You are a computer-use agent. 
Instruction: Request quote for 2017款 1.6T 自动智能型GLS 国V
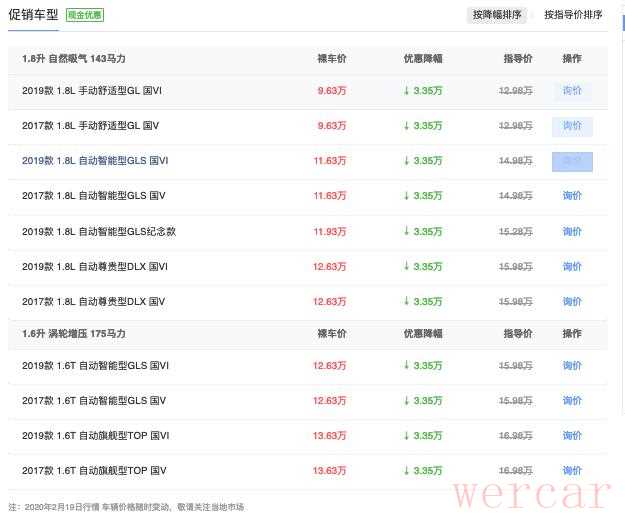572,401
